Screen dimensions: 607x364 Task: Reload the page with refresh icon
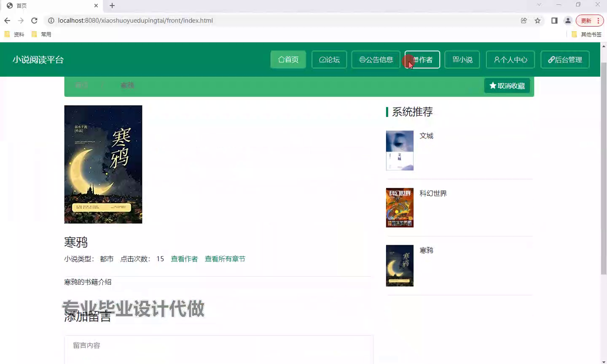point(34,20)
